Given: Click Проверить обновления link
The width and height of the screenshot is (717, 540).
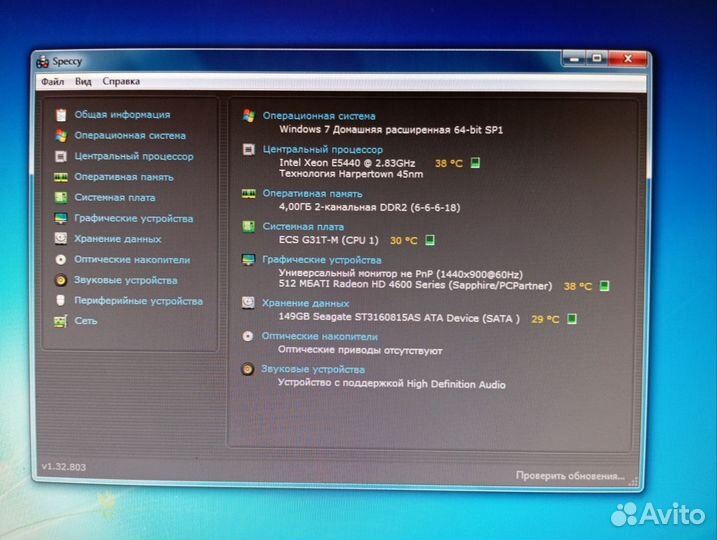Looking at the screenshot, I should pyautogui.click(x=570, y=476).
